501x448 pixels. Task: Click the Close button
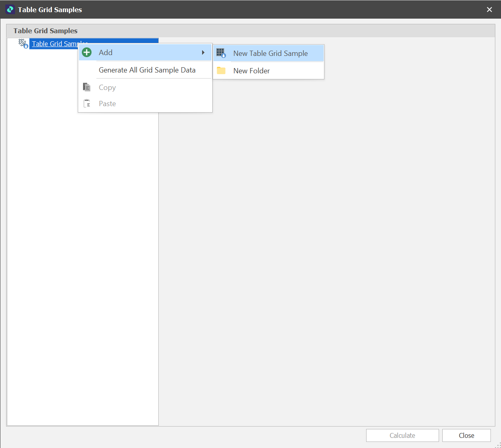tap(466, 435)
